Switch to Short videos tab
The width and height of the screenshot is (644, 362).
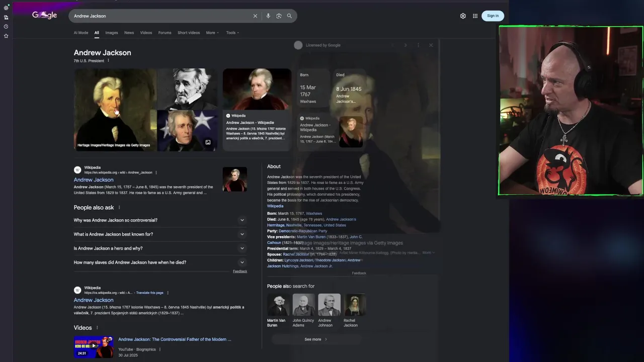coord(189,33)
